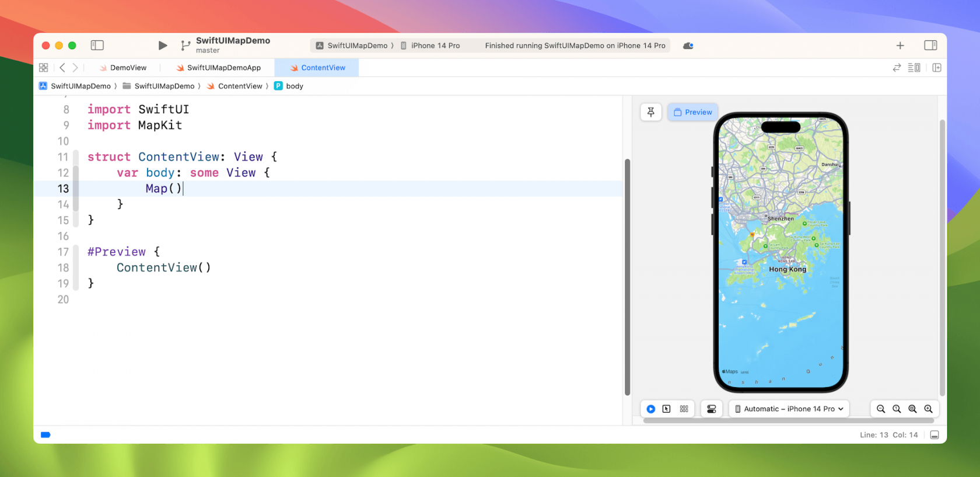The image size is (980, 477).
Task: Show preview variants grid
Action: [x=684, y=409]
